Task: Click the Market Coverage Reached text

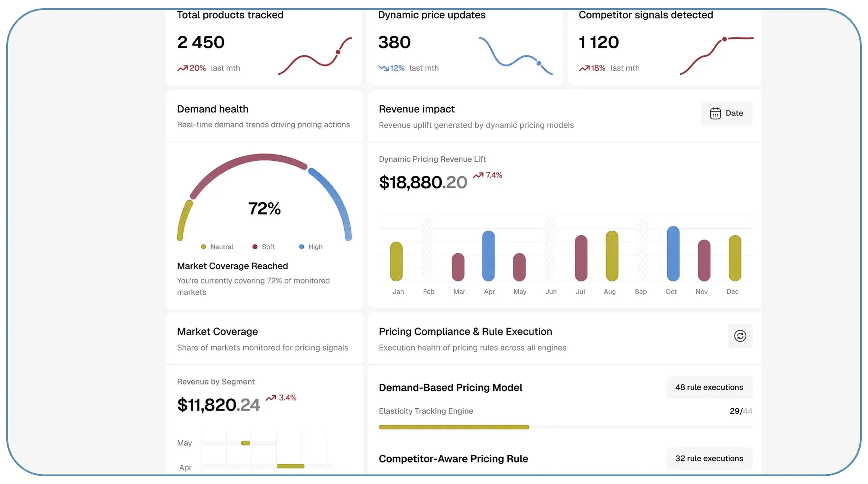Action: pyautogui.click(x=232, y=266)
